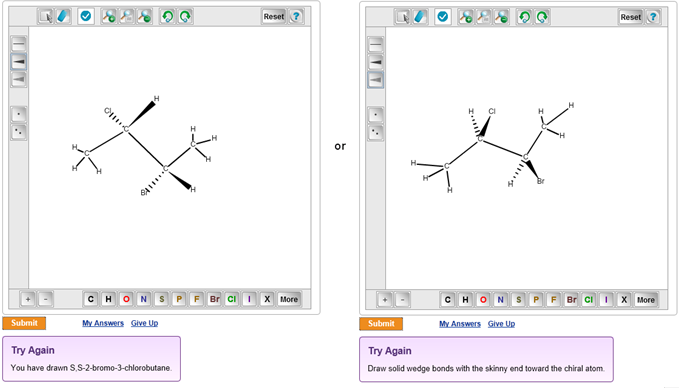Click the redo arrow in right editor

542,17
